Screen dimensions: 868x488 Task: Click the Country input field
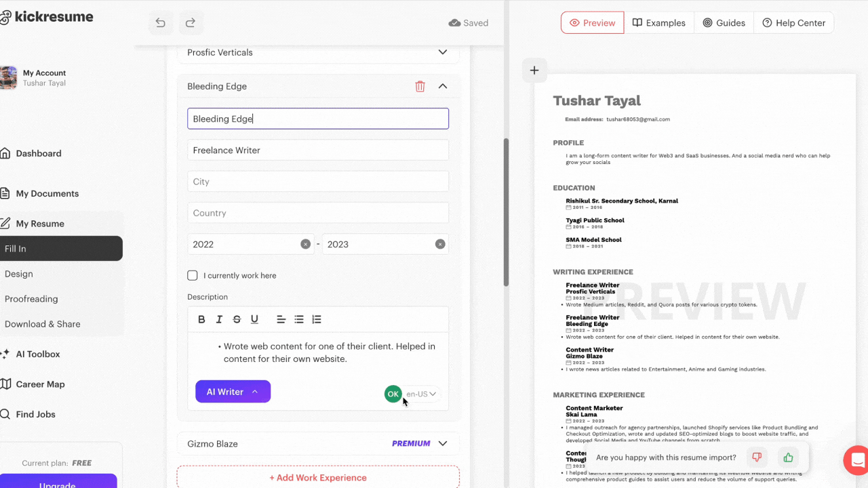[318, 213]
